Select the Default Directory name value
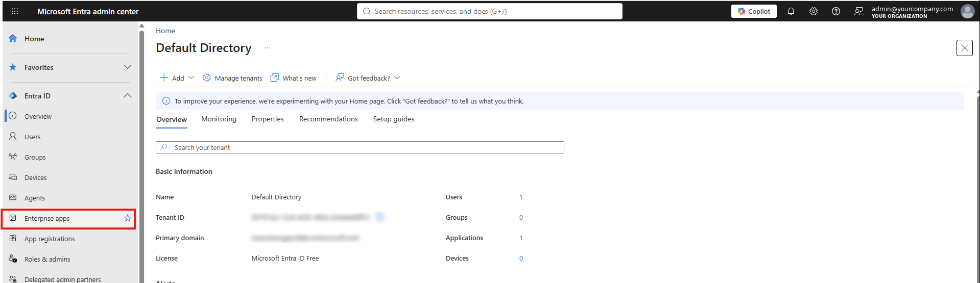The width and height of the screenshot is (980, 283). [x=276, y=197]
